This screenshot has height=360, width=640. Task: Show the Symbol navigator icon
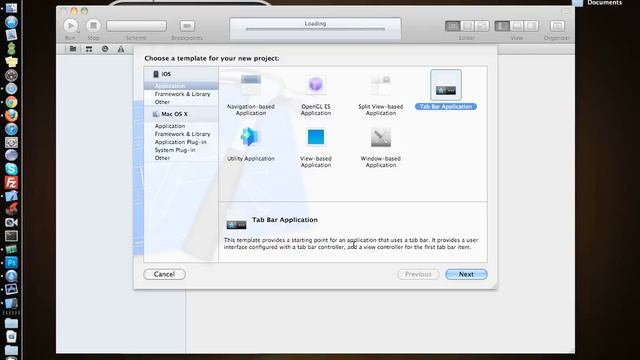(x=89, y=49)
